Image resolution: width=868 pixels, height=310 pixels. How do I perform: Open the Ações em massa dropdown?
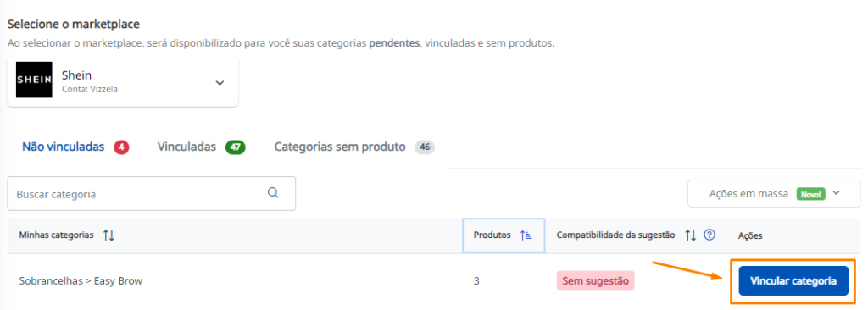(x=774, y=194)
